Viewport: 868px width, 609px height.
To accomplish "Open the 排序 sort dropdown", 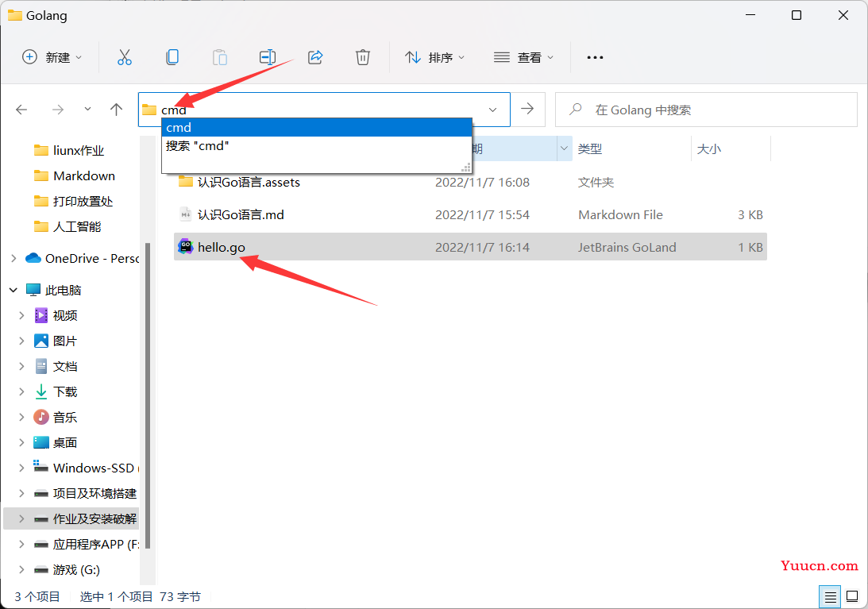I will click(x=434, y=57).
